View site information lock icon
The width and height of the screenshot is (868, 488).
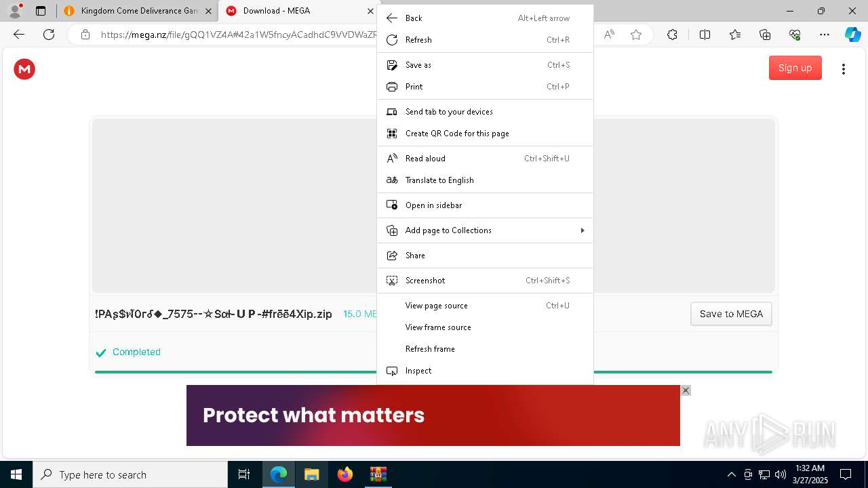coord(85,35)
